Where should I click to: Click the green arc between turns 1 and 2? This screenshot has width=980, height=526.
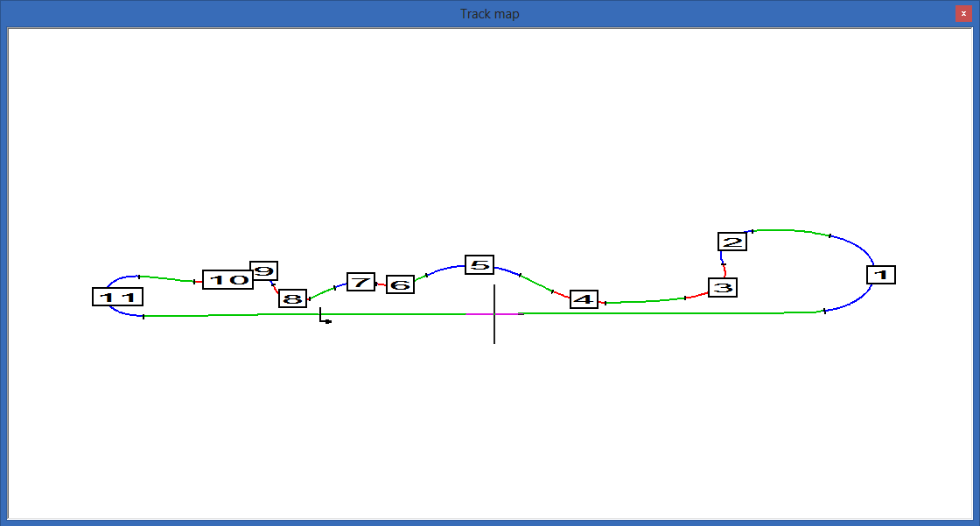pos(791,231)
